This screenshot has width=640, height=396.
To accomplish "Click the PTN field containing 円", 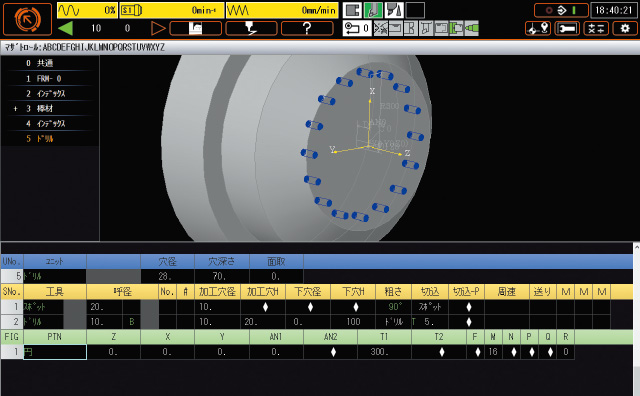I will pos(55,352).
